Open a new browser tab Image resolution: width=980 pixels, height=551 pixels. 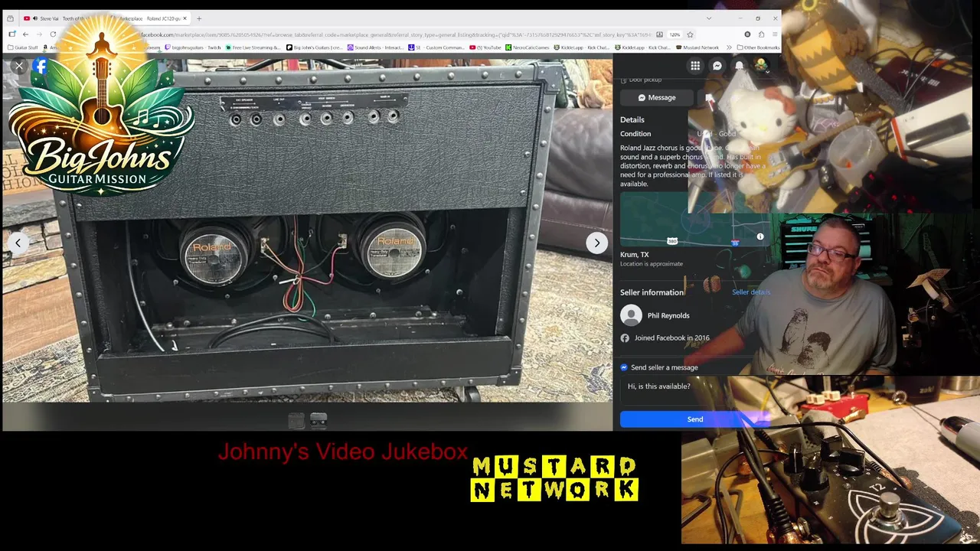point(199,18)
